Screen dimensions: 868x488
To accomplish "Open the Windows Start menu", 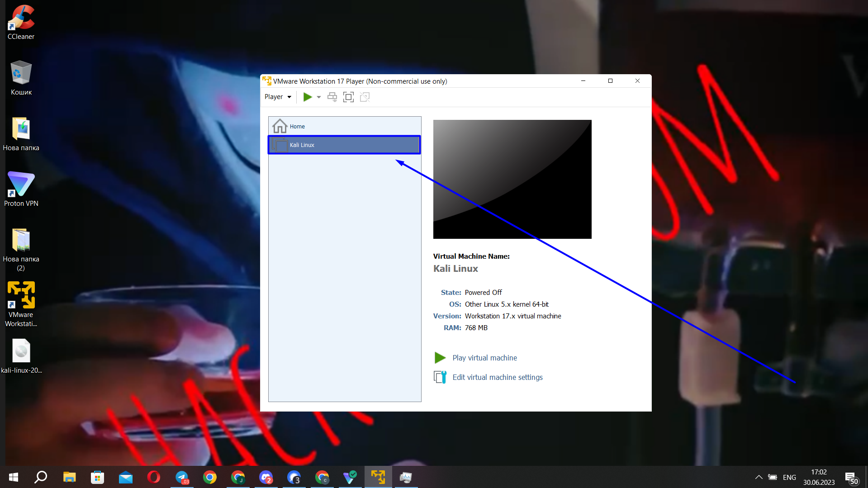I will click(x=14, y=477).
